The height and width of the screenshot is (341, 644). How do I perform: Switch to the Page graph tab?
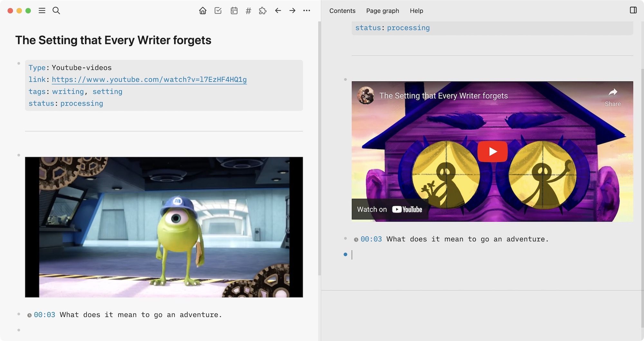pos(382,11)
